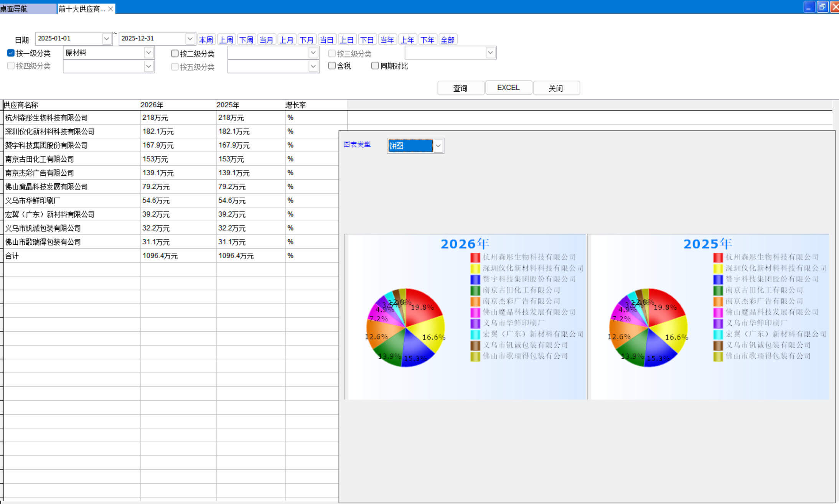The image size is (839, 504).
Task: Expand the 原材料 category dropdown
Action: tap(148, 53)
